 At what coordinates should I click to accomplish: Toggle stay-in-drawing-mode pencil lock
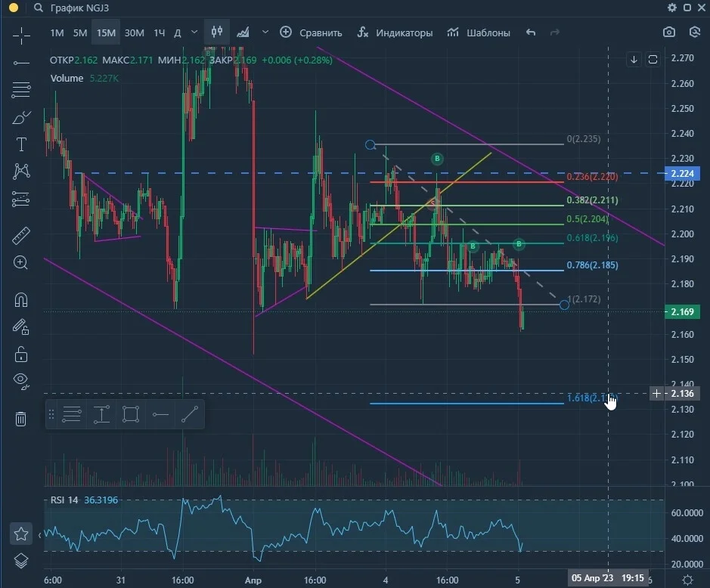(21, 326)
